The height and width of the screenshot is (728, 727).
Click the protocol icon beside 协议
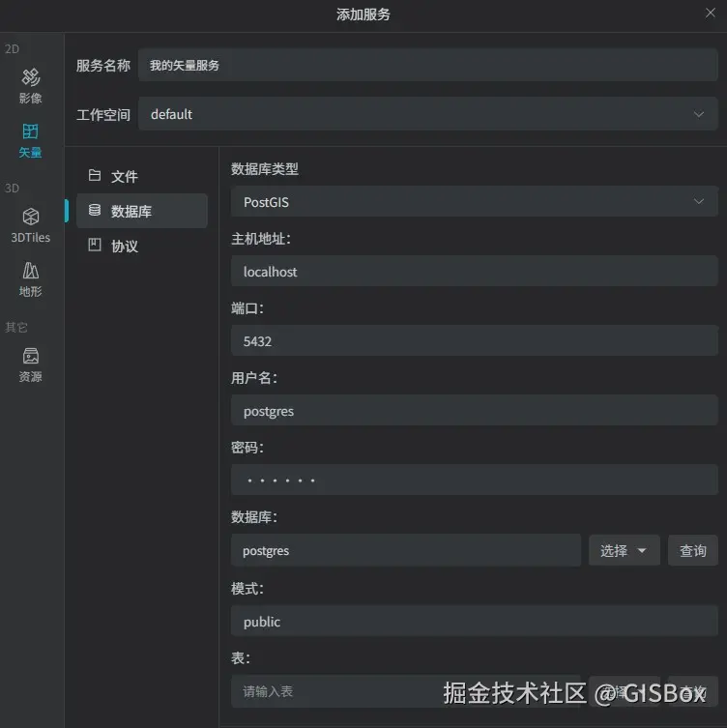click(95, 245)
